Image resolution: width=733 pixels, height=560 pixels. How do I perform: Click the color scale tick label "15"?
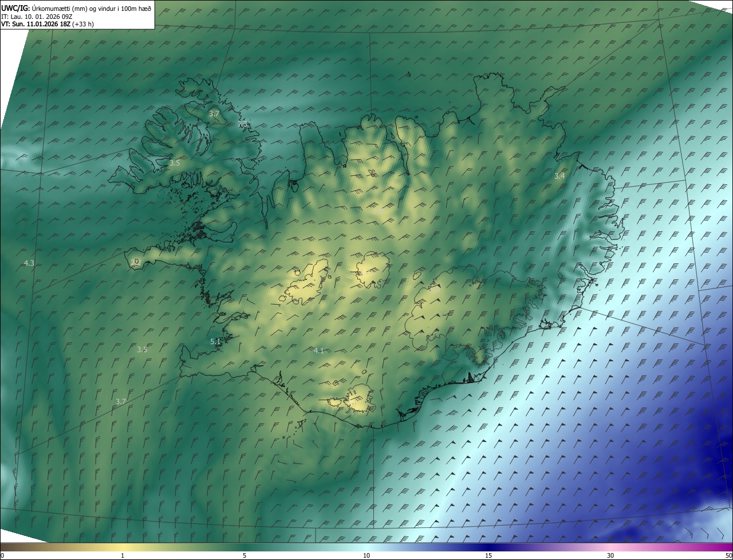pos(488,555)
